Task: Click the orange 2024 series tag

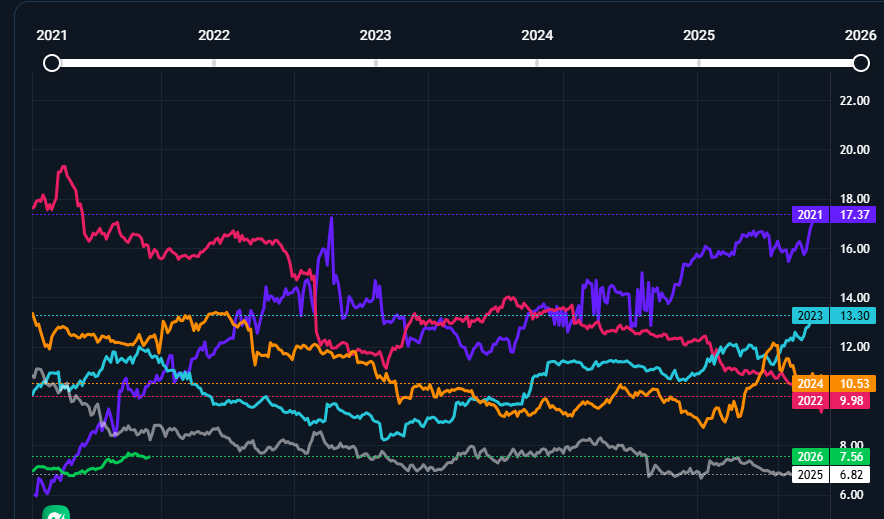Action: pos(811,383)
